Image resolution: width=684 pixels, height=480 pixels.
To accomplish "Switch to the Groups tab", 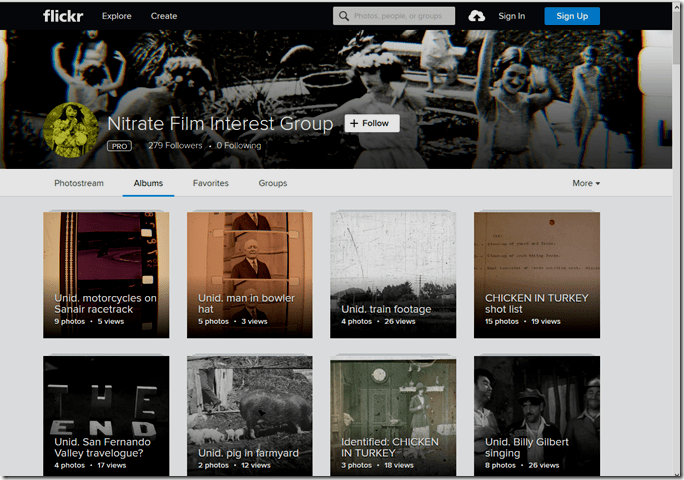I will pyautogui.click(x=273, y=183).
